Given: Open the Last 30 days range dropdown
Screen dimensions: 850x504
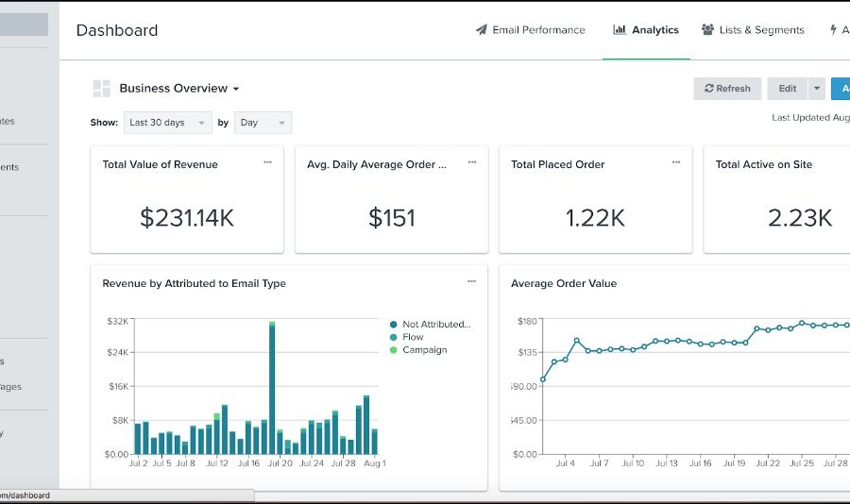Looking at the screenshot, I should (168, 123).
